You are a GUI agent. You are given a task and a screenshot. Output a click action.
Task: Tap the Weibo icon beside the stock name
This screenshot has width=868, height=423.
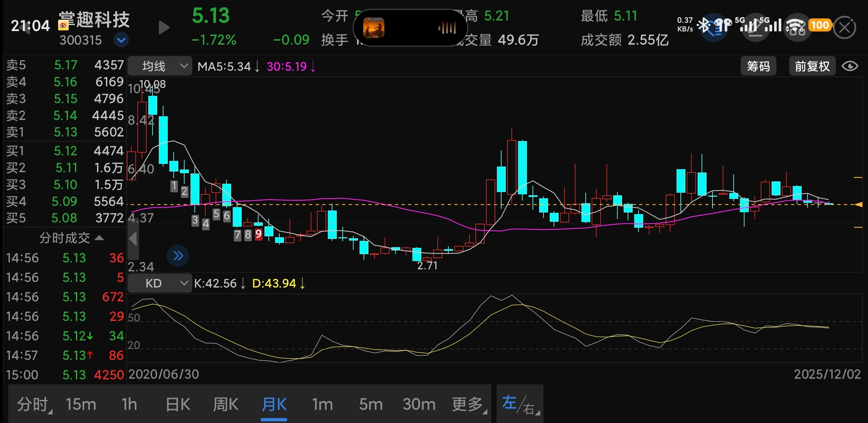[63, 26]
